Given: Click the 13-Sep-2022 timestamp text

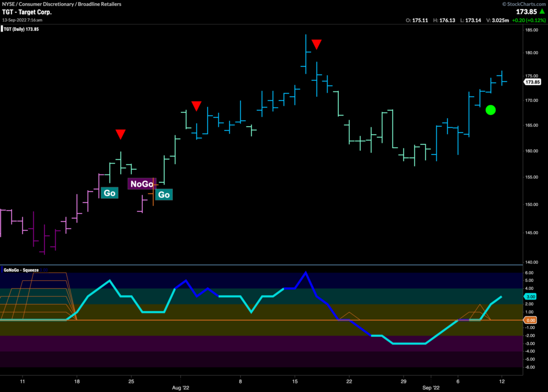Looking at the screenshot, I should pyautogui.click(x=21, y=20).
